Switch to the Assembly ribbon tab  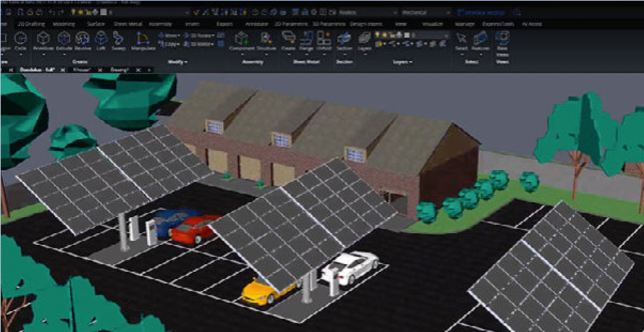(160, 24)
